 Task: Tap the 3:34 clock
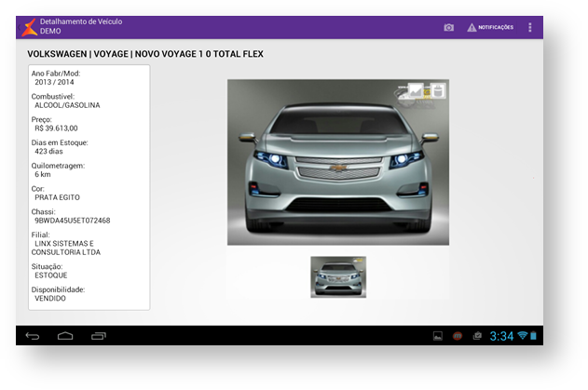(501, 336)
